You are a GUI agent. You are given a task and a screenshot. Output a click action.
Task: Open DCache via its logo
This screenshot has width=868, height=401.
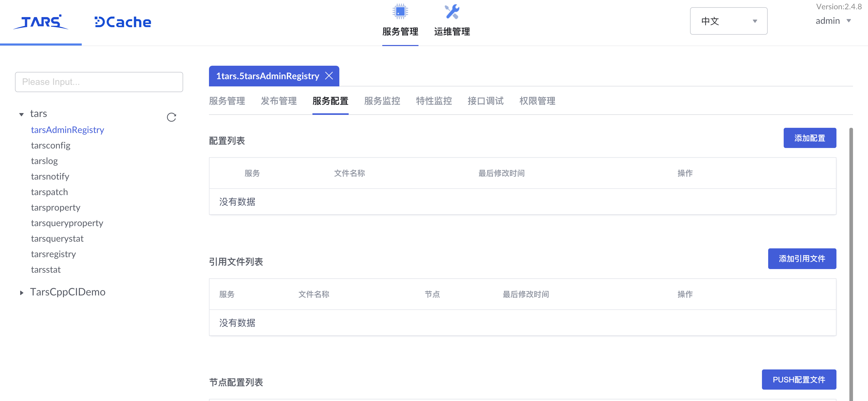click(x=122, y=21)
